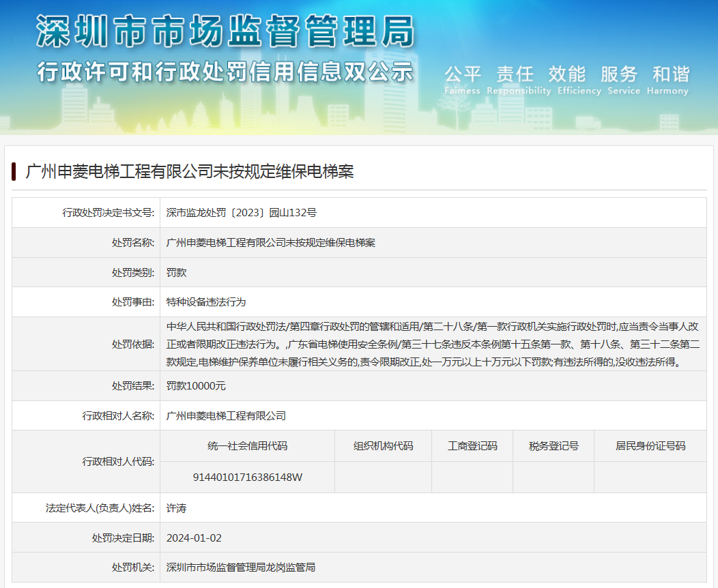Select the 处罚机关 row label
The width and height of the screenshot is (718, 588).
(133, 568)
